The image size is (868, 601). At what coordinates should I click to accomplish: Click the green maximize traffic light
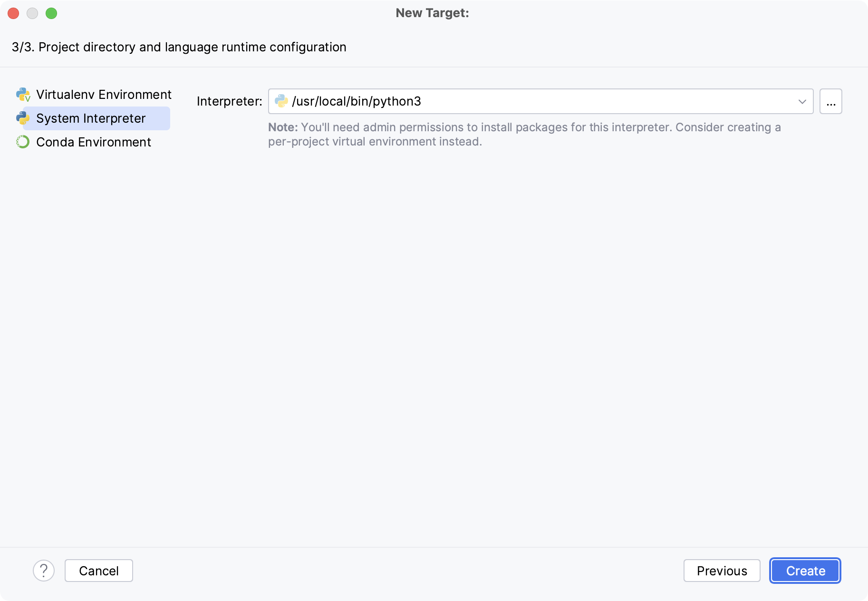click(x=52, y=13)
